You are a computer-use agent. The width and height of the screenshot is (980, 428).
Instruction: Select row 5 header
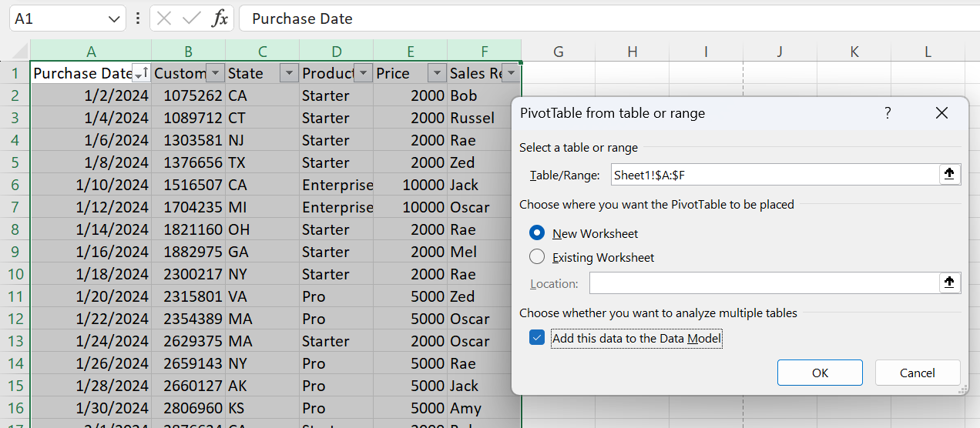(x=15, y=162)
